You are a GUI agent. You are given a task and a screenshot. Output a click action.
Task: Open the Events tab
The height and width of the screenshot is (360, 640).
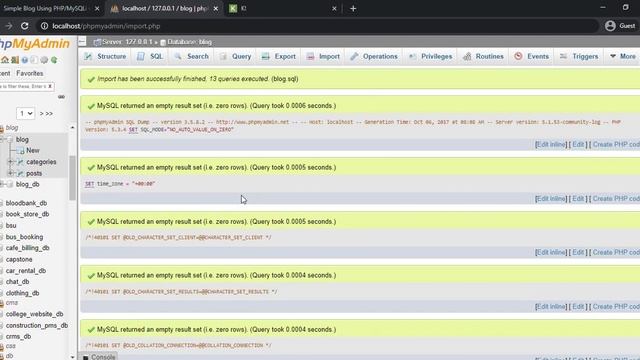[x=531, y=56]
